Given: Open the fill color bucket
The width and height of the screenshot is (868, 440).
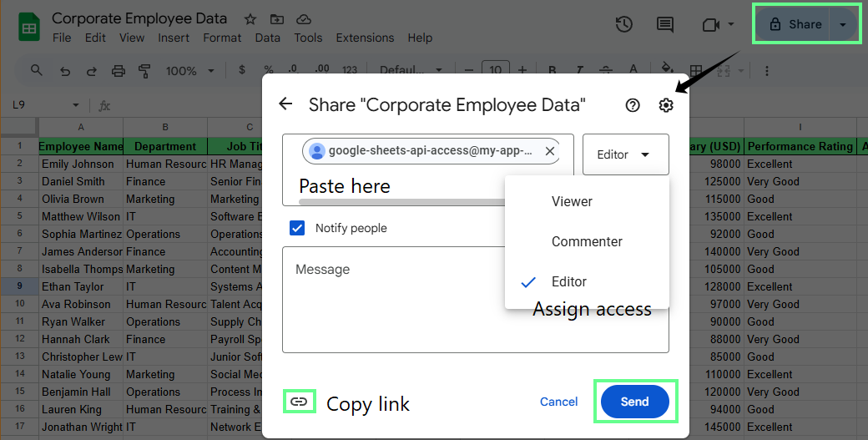Looking at the screenshot, I should click(x=668, y=68).
